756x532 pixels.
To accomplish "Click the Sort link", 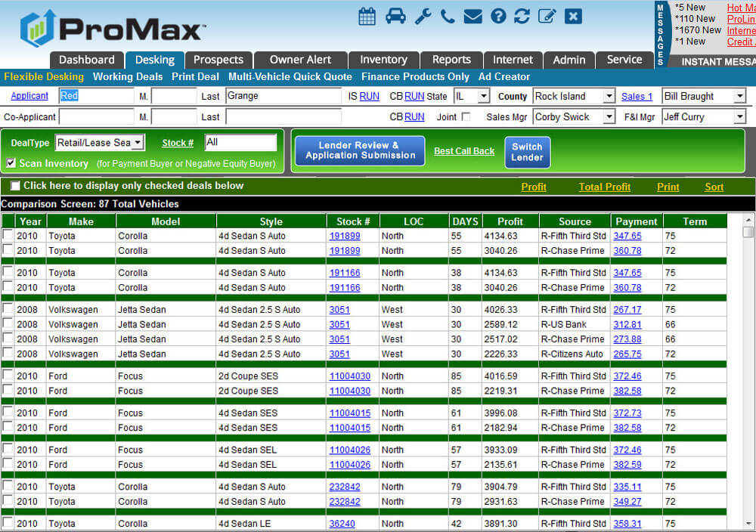I will 714,187.
